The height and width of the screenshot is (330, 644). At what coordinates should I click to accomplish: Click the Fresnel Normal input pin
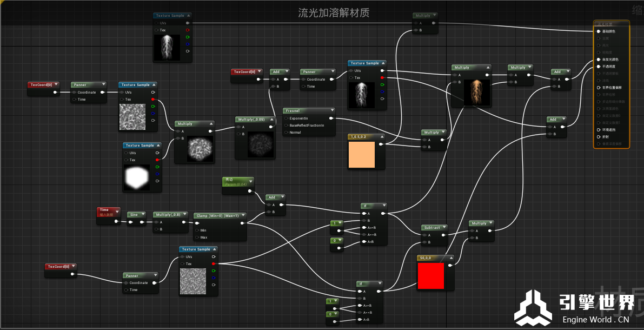click(x=286, y=133)
